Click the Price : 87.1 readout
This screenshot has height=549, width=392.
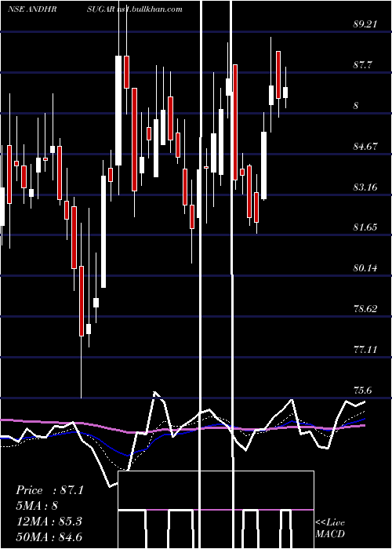click(49, 490)
